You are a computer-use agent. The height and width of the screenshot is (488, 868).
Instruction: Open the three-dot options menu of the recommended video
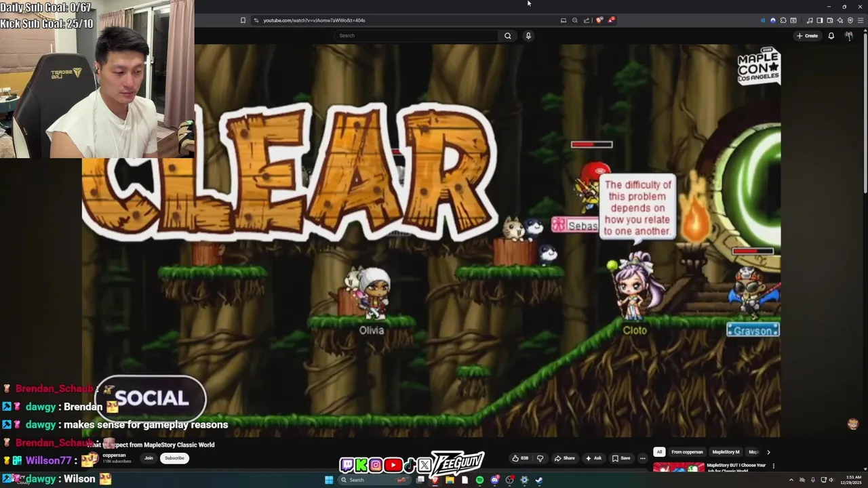pyautogui.click(x=773, y=466)
